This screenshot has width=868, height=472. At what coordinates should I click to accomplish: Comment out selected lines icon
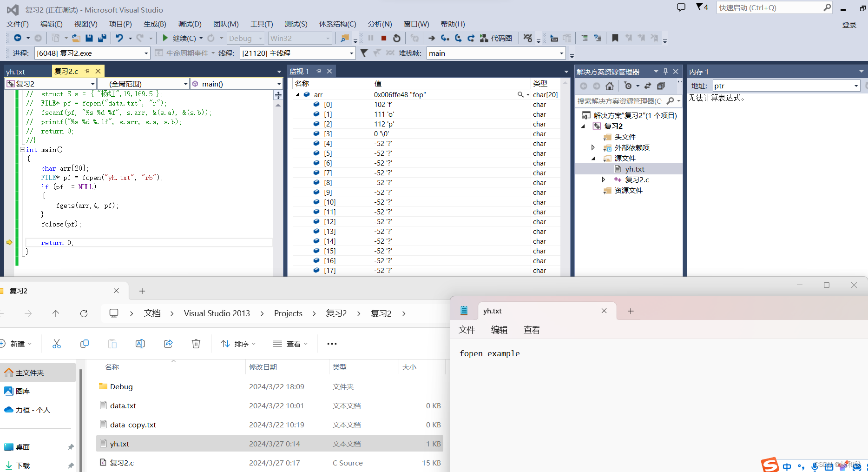(x=585, y=38)
